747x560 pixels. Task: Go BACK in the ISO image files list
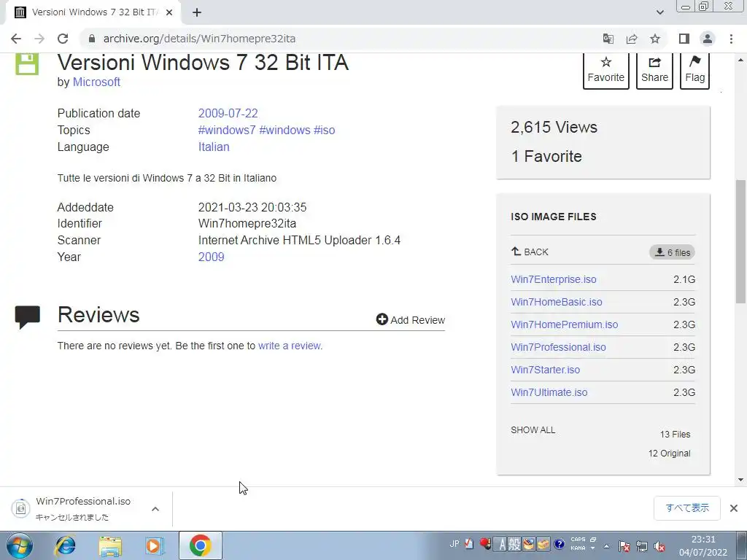pyautogui.click(x=530, y=252)
